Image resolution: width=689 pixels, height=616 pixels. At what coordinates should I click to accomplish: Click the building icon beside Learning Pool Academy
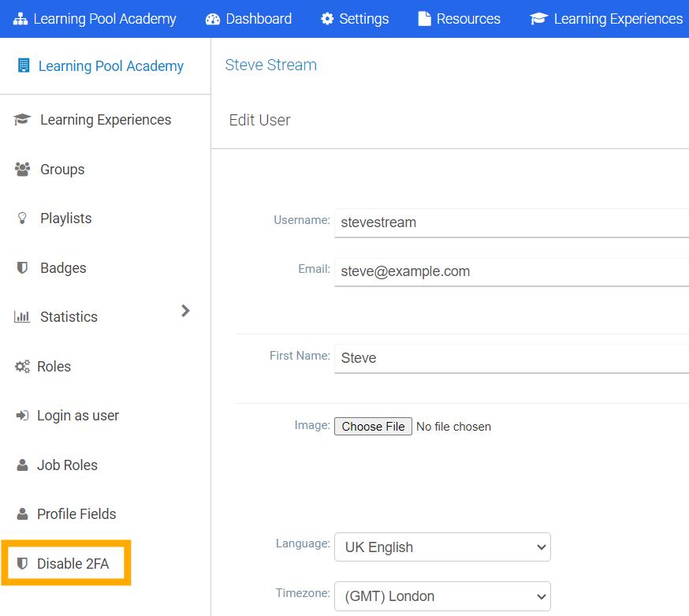click(23, 65)
